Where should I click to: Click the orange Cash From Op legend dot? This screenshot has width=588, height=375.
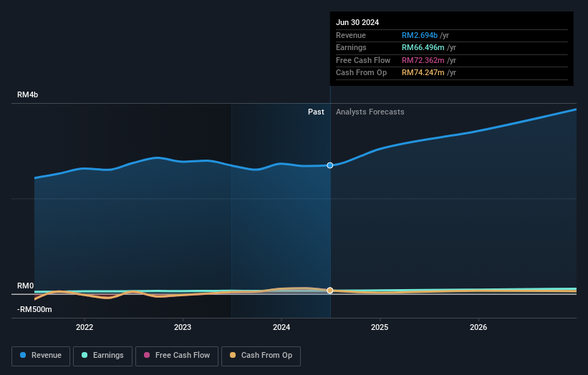pyautogui.click(x=233, y=355)
